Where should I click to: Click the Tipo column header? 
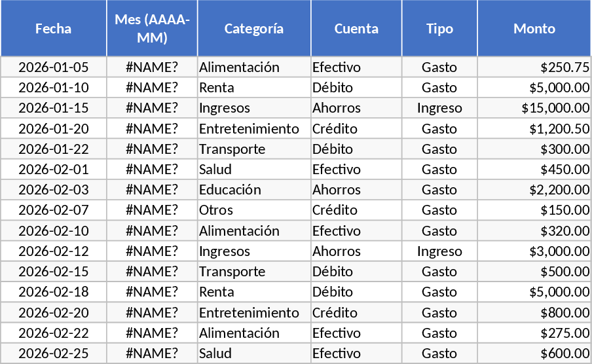[439, 29]
